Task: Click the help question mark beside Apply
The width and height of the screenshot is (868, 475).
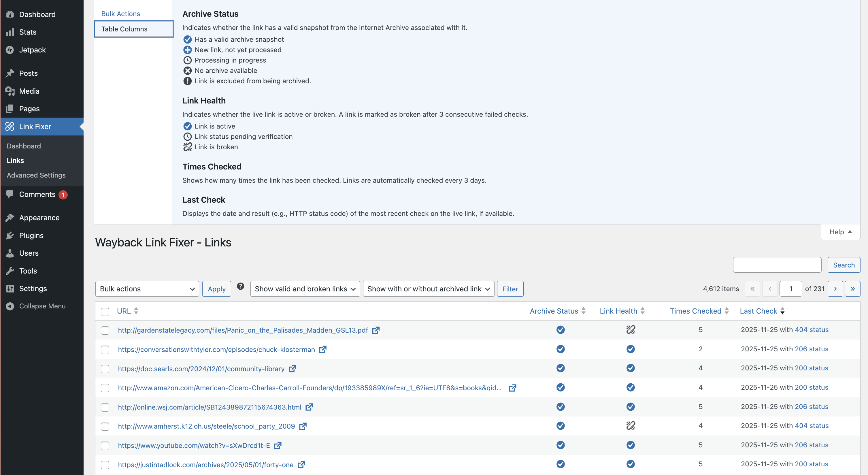Action: pos(240,286)
